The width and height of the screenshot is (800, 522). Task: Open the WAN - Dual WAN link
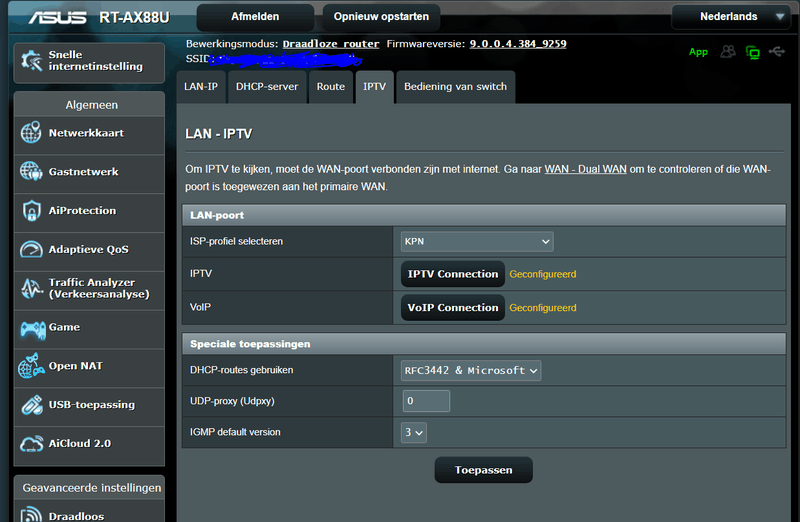click(x=585, y=169)
